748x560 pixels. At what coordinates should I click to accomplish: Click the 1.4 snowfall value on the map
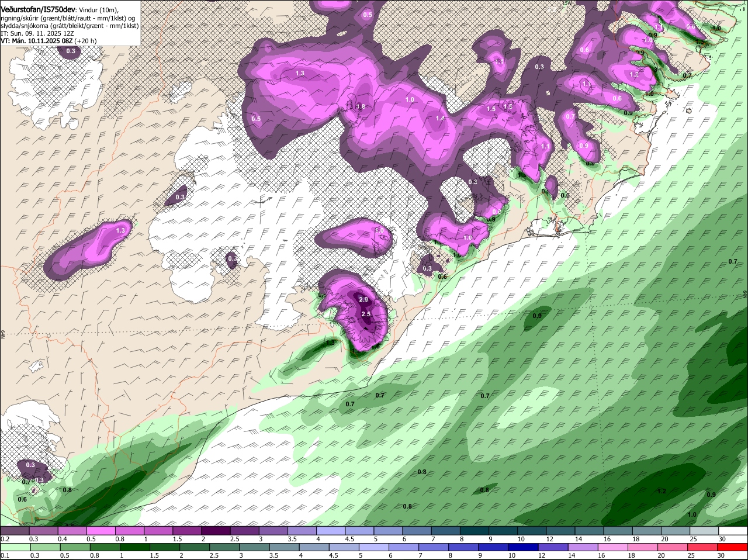(x=440, y=119)
